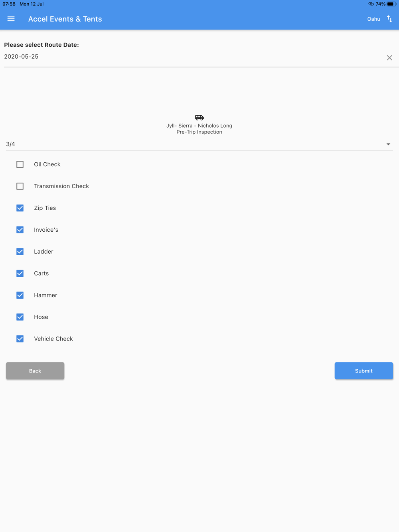Clear the route date with the X
Viewport: 399px width, 532px height.
[x=389, y=58]
